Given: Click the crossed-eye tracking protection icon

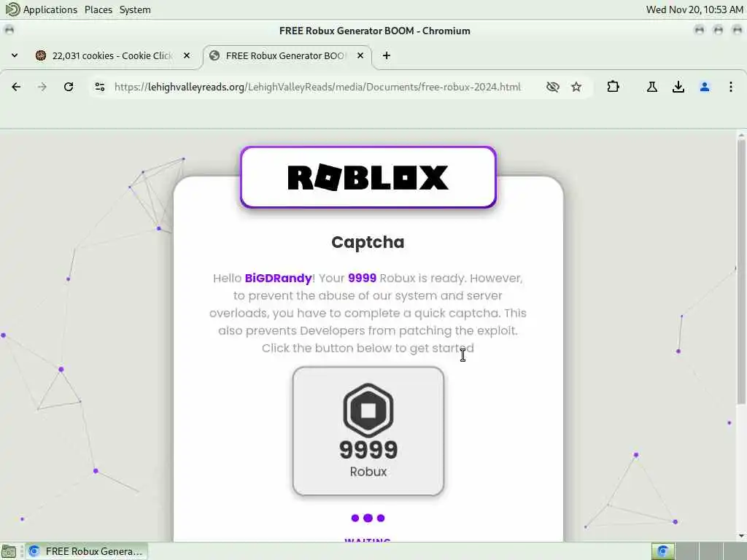Looking at the screenshot, I should click(553, 87).
